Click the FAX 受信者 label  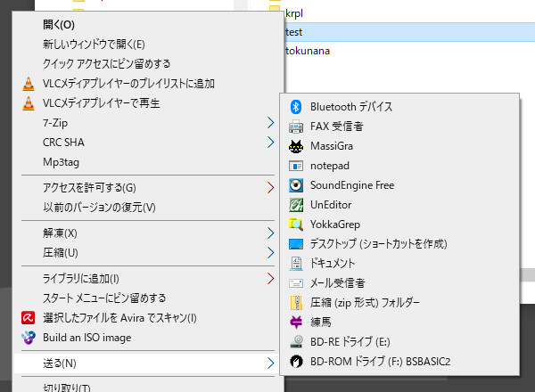(337, 127)
